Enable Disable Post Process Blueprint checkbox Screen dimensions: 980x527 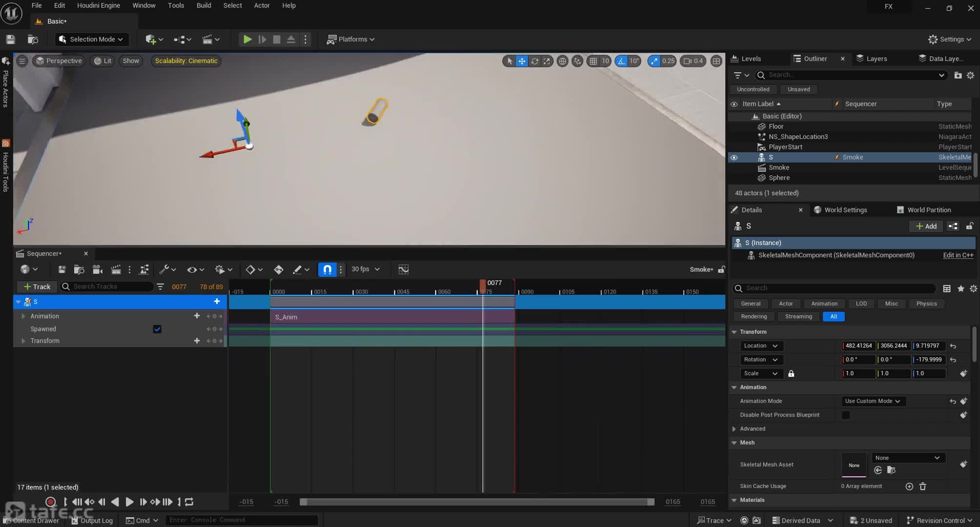[846, 415]
